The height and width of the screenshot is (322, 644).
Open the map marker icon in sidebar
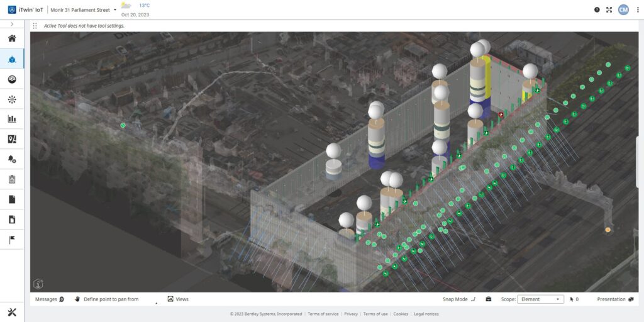(12, 139)
